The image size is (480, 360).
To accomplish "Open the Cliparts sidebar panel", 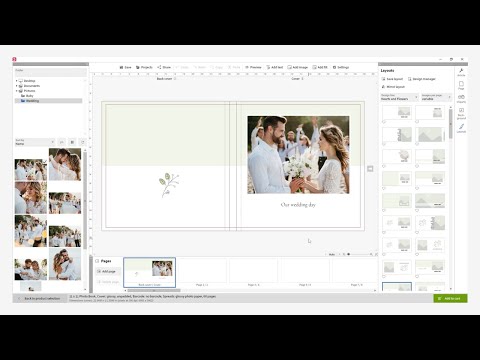I will click(x=461, y=99).
